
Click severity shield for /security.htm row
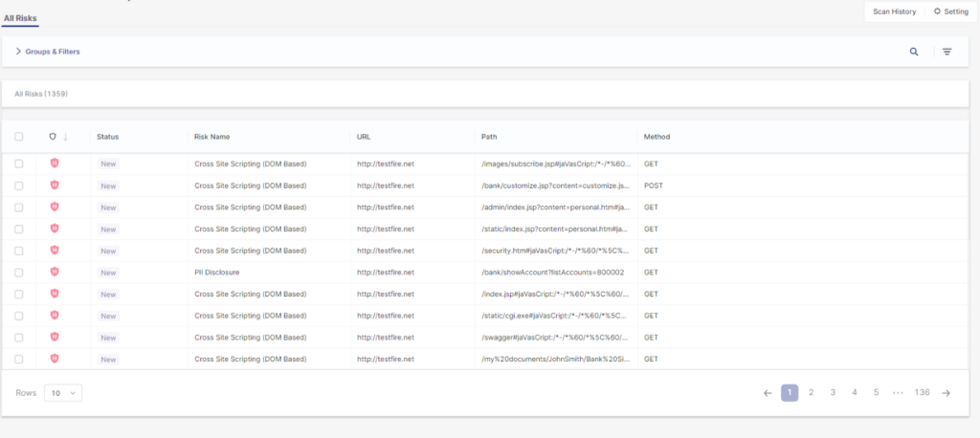pyautogui.click(x=55, y=250)
